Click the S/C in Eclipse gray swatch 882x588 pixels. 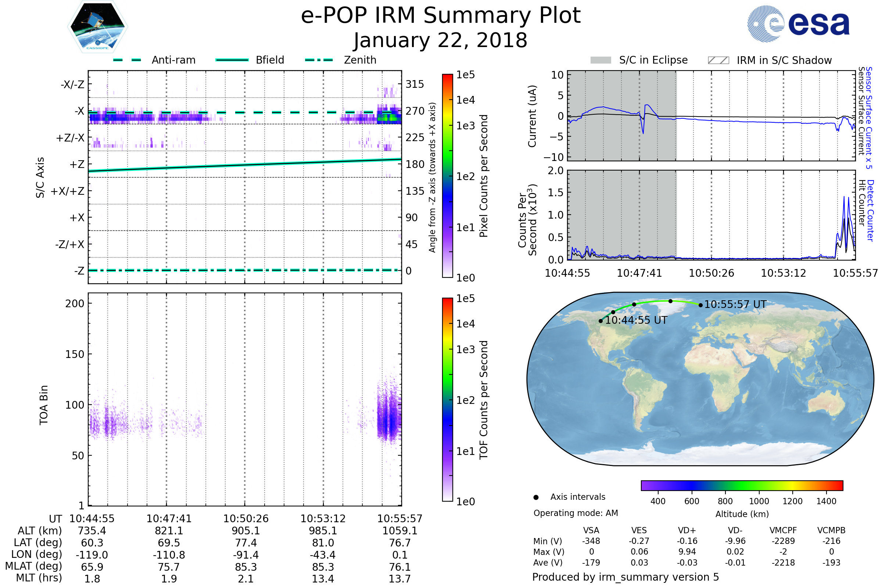coord(601,60)
